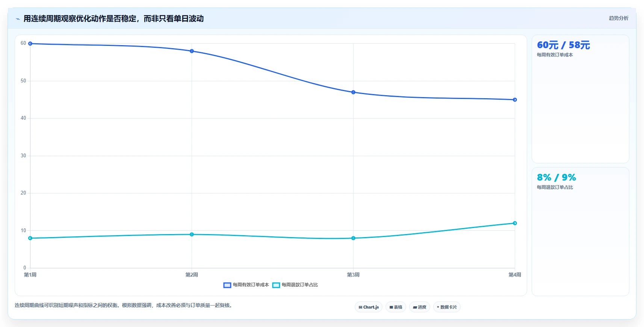Click the blue data point at 第4周 (45)
This screenshot has width=644, height=327.
coord(515,100)
